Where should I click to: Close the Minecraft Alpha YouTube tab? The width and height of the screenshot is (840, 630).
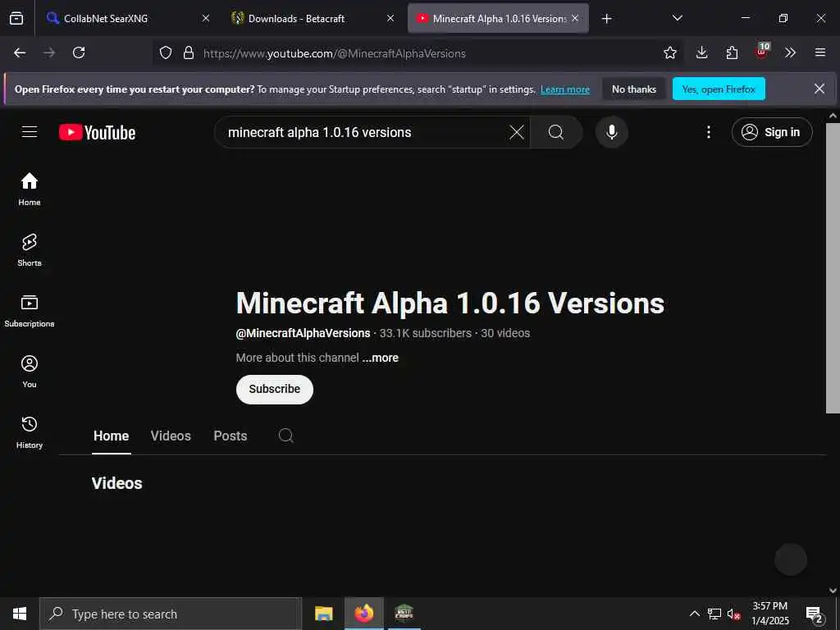point(575,19)
